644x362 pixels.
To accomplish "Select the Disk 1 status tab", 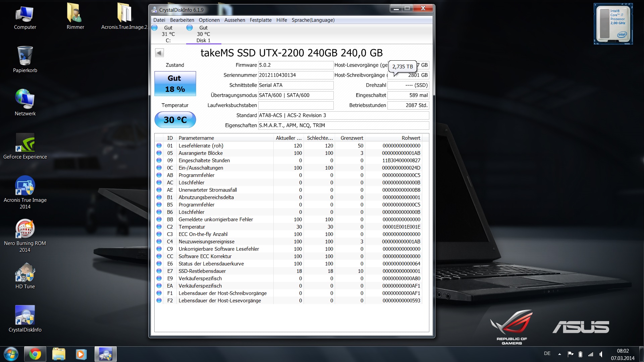I will pyautogui.click(x=203, y=34).
